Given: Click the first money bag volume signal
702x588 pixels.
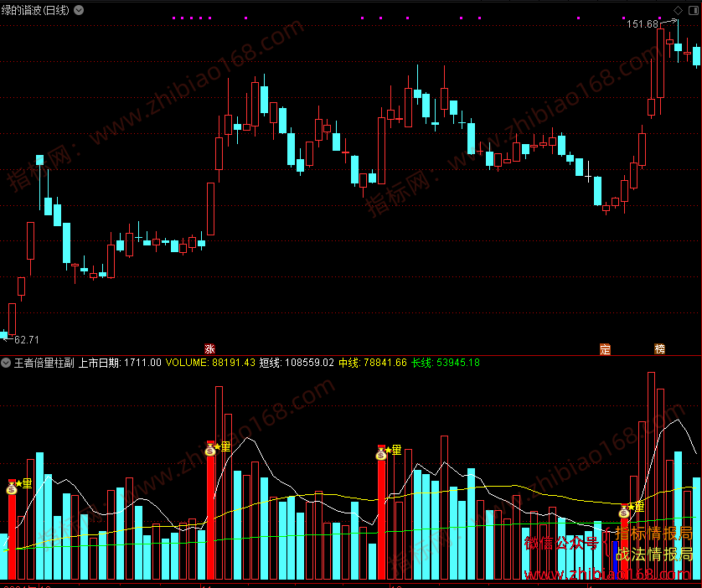Looking at the screenshot, I should 12,488.
